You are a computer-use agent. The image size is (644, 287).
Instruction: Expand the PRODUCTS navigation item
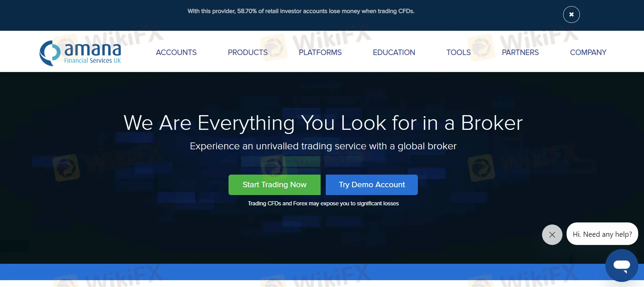[x=248, y=52]
